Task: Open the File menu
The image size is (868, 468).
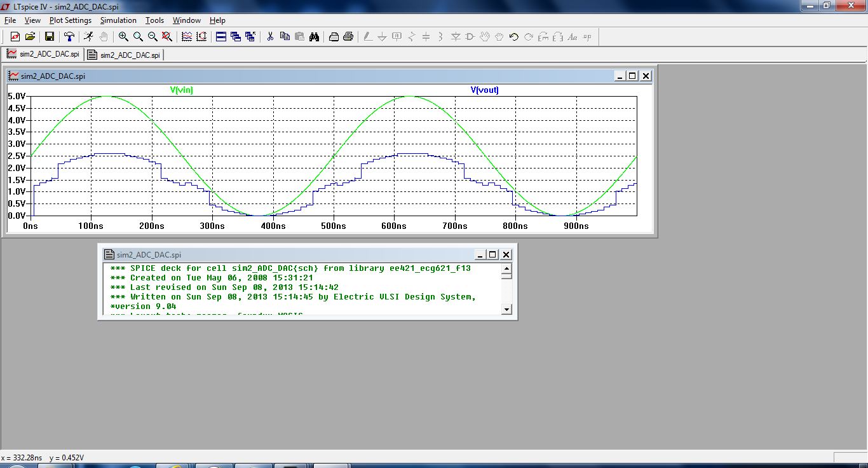Action: pyautogui.click(x=10, y=20)
